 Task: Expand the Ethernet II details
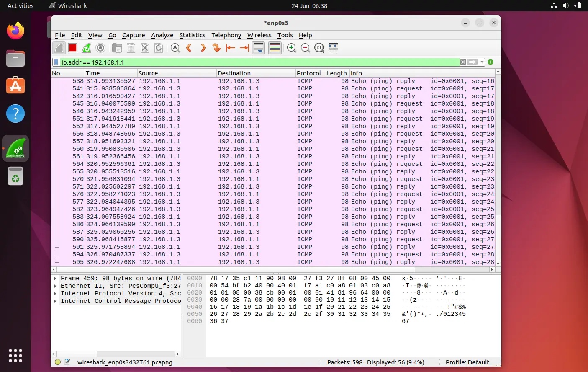point(55,286)
